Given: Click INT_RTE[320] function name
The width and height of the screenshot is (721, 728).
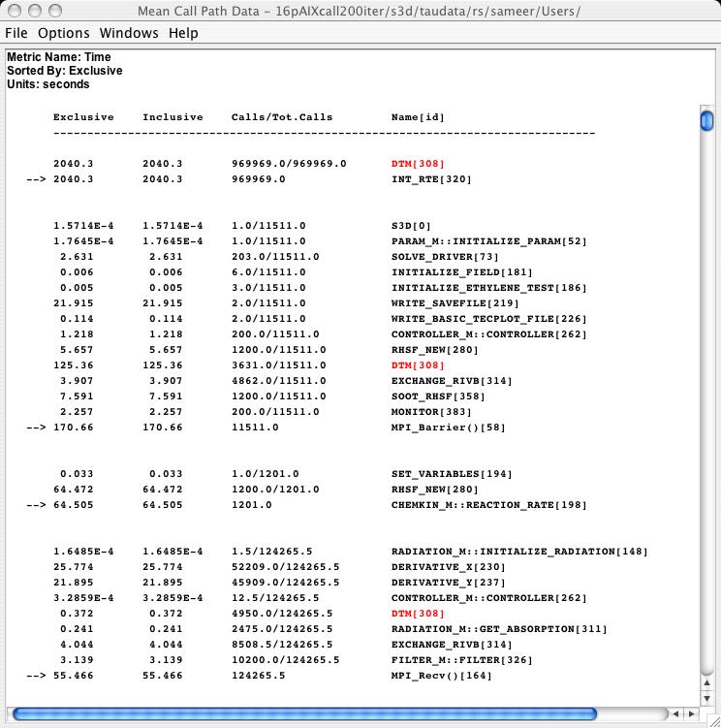Looking at the screenshot, I should pyautogui.click(x=431, y=179).
